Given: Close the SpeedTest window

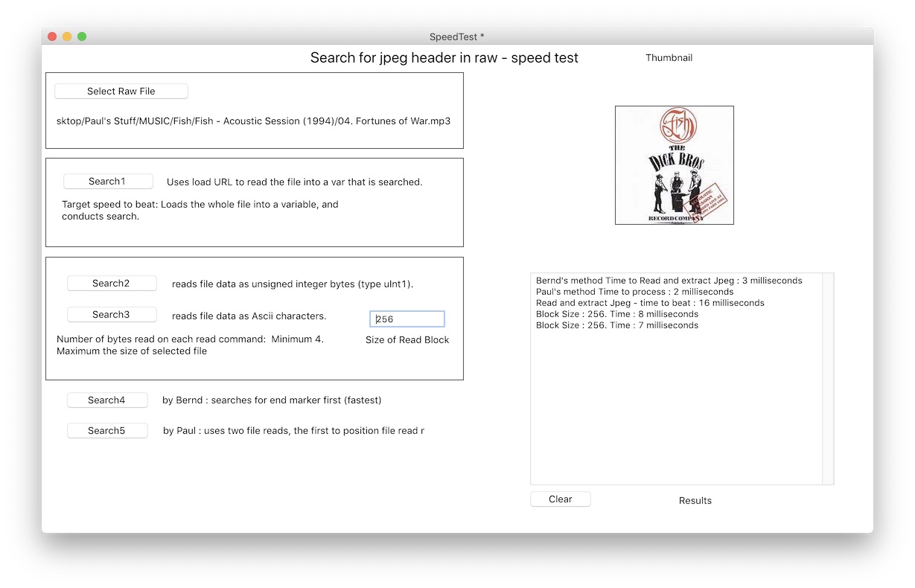Looking at the screenshot, I should (x=52, y=36).
